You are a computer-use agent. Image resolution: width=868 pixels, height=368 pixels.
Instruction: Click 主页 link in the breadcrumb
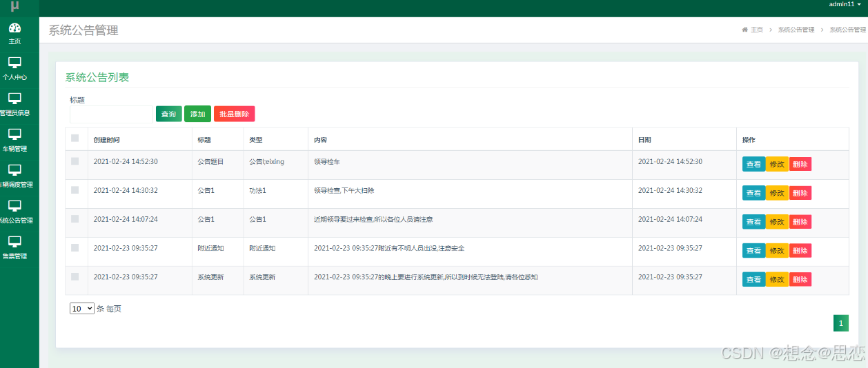pyautogui.click(x=757, y=30)
